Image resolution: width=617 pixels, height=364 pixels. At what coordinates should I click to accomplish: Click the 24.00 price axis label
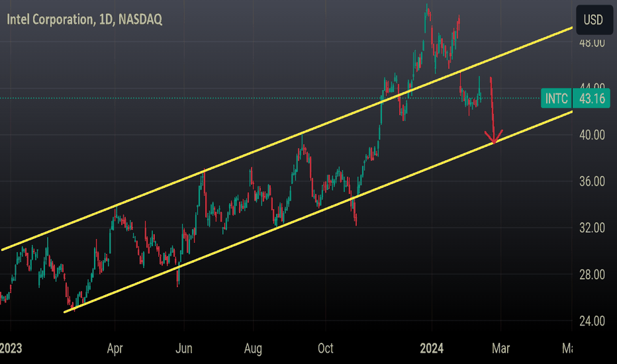tap(592, 321)
